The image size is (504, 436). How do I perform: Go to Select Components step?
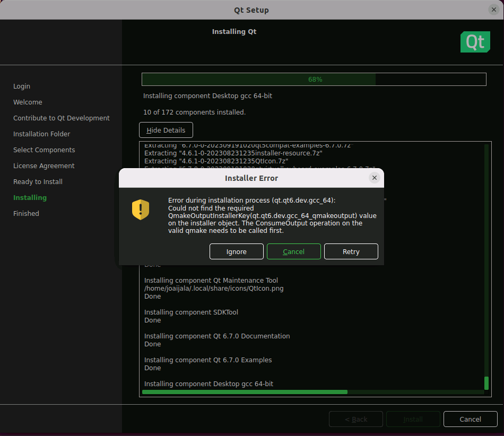[44, 150]
